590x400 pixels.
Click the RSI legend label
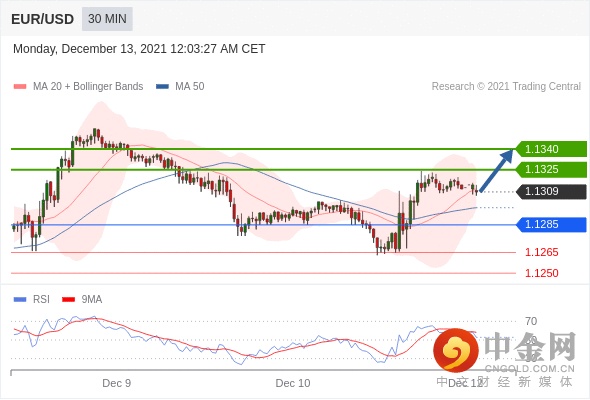[x=41, y=300]
